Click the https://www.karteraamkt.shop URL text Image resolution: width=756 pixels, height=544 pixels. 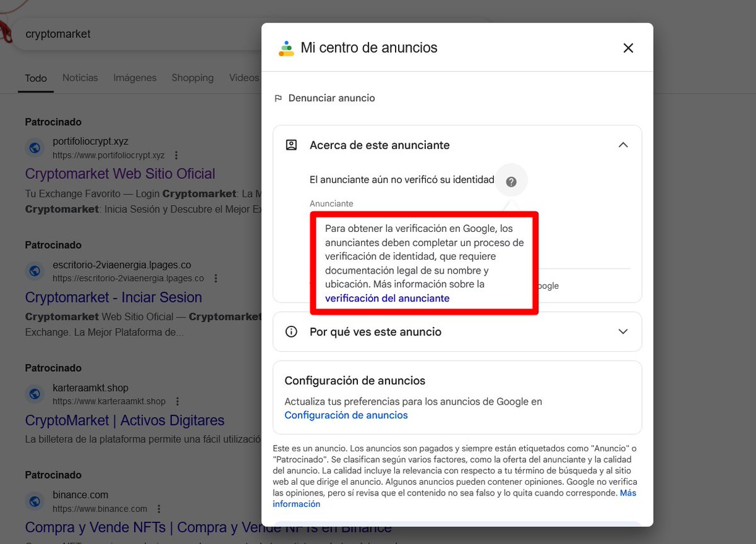[x=108, y=401]
